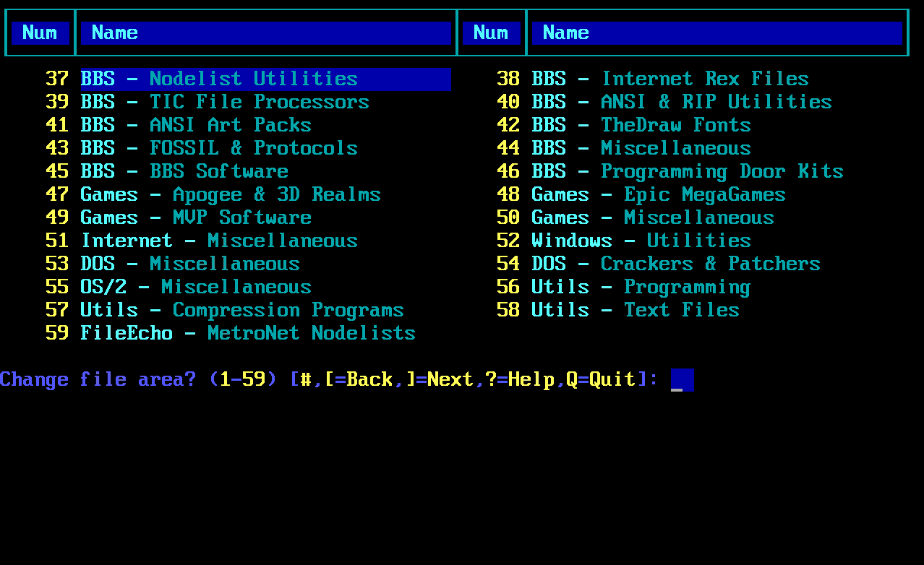The image size is (924, 565).
Task: Choose area 40 BBS - ANSI & RIP Utilities
Action: coord(664,102)
